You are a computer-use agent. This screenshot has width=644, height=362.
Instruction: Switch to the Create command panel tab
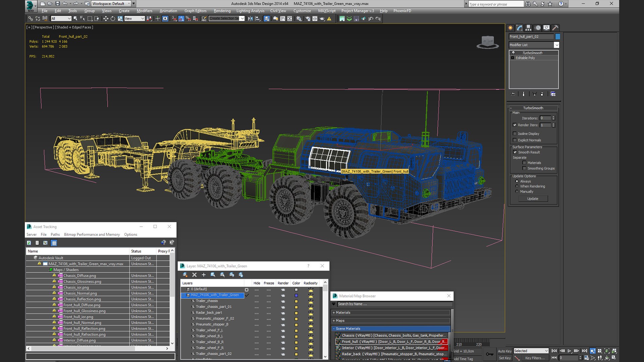tap(510, 28)
